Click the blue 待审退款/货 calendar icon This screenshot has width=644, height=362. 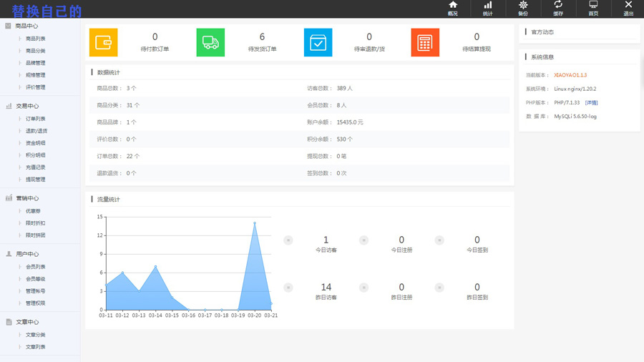click(x=318, y=42)
